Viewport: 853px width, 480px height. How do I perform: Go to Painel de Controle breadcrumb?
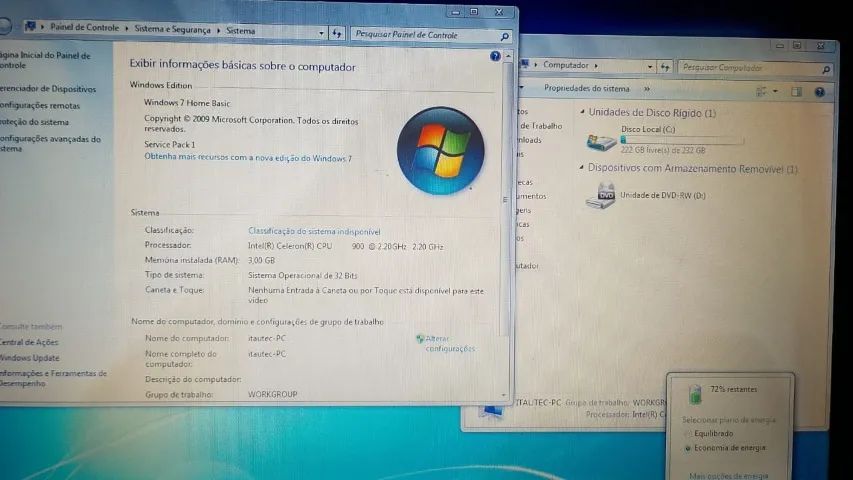coord(84,27)
